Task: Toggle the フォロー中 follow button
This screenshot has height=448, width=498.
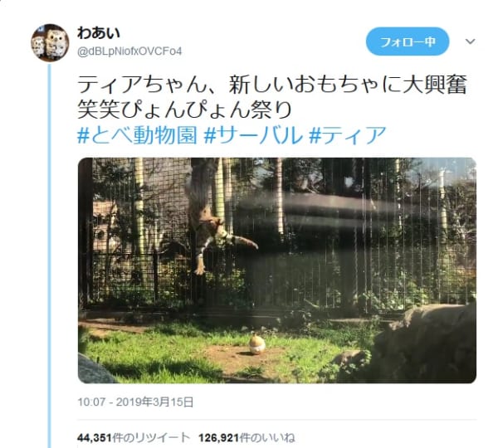Action: 408,41
